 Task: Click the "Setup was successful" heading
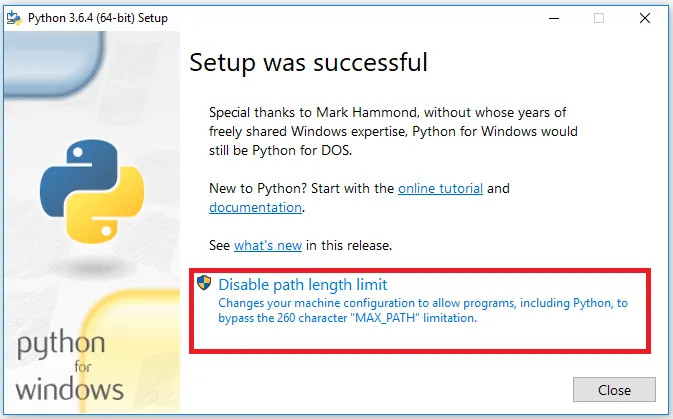click(308, 63)
